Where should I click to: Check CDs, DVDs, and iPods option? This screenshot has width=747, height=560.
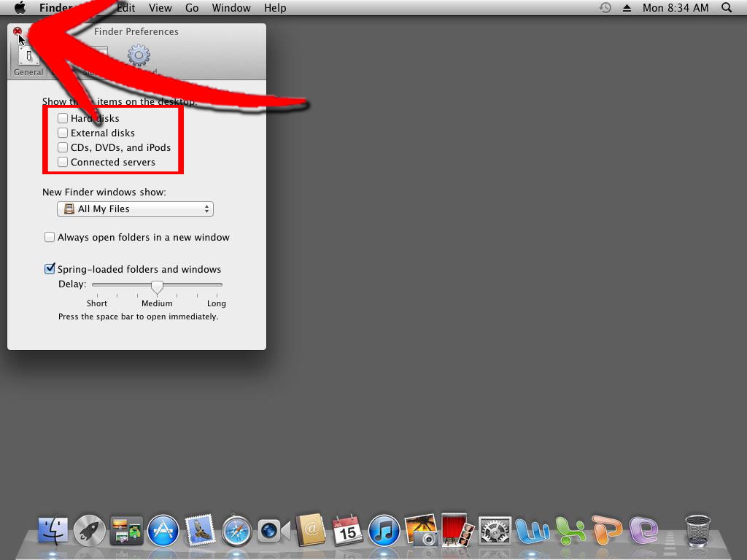pyautogui.click(x=63, y=147)
